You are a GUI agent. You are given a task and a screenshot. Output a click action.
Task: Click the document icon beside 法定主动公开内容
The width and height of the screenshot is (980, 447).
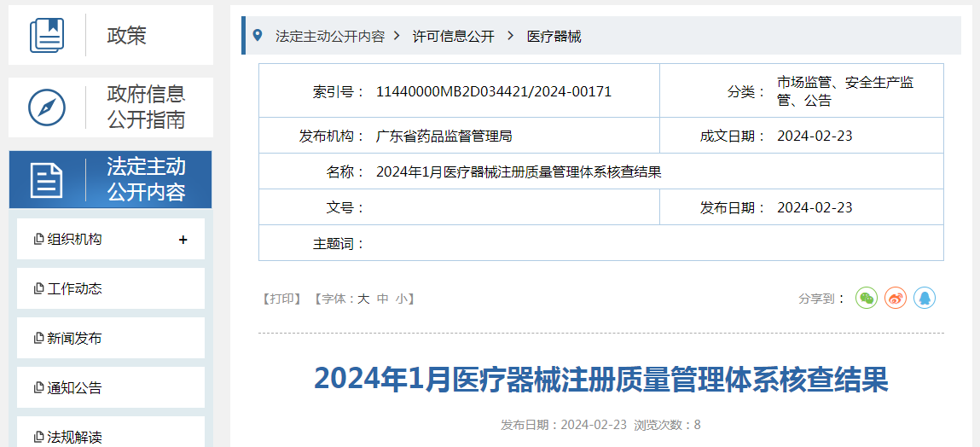tap(47, 180)
